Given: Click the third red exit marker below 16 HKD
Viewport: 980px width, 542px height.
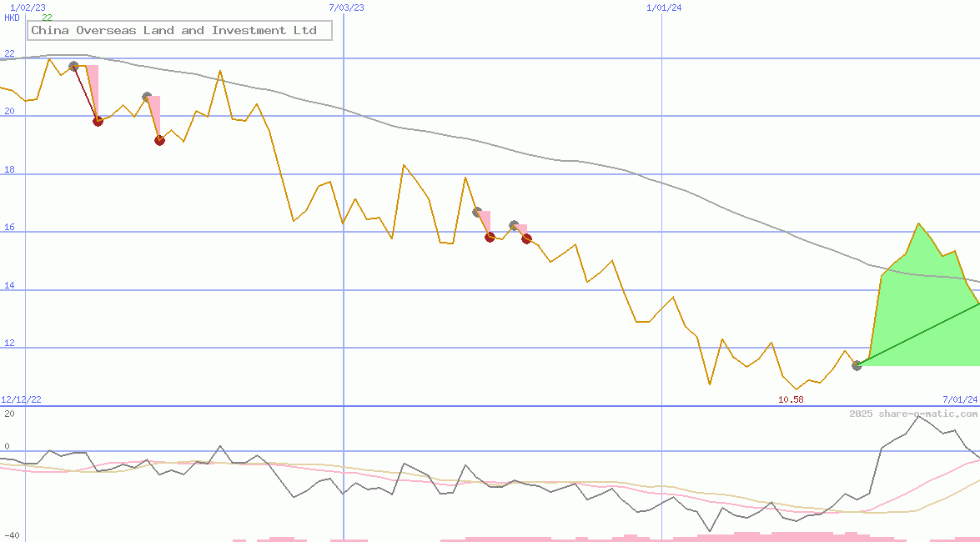Looking at the screenshot, I should point(490,237).
